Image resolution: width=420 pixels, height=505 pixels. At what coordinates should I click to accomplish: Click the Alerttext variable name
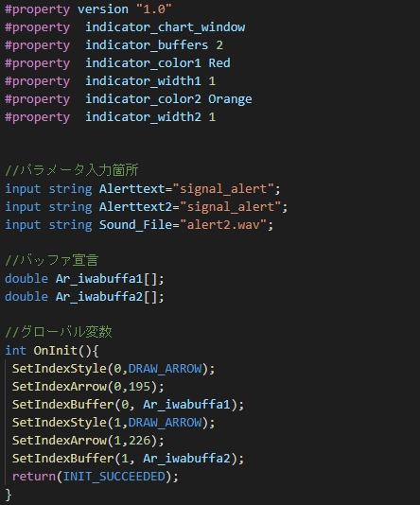coord(132,189)
